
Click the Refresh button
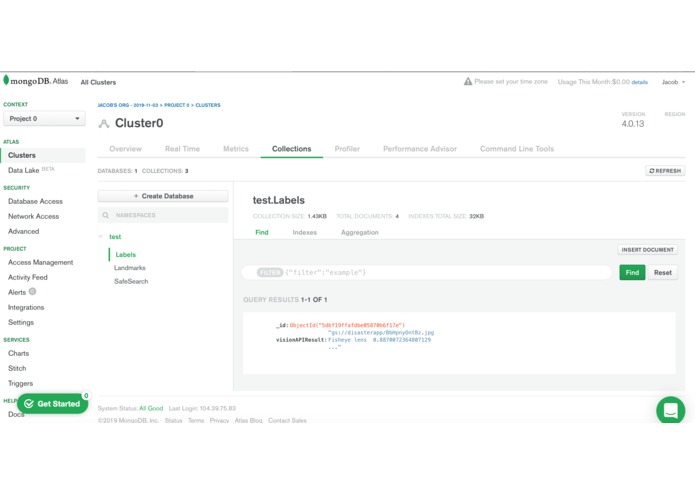tap(665, 171)
